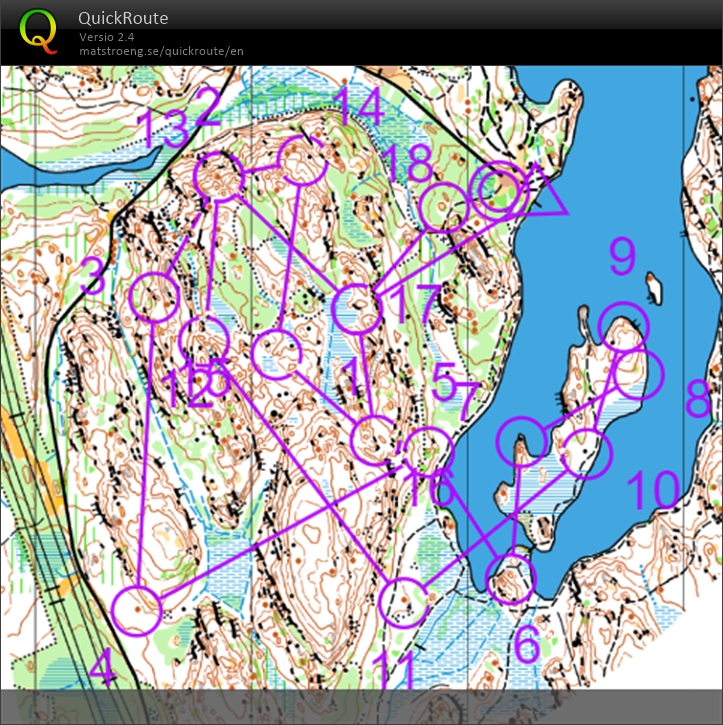Click control circle 3 on the map
Viewport: 723px width, 725px height.
tap(155, 297)
